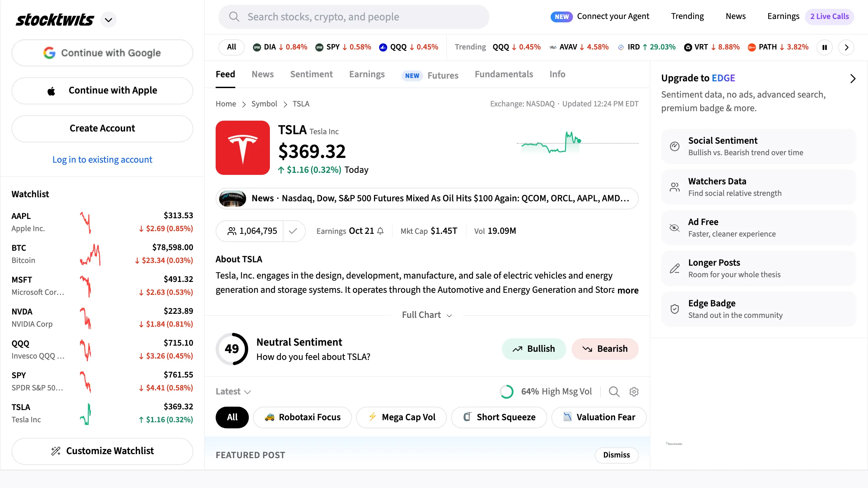Toggle the watching checkmark for TSLA
Image resolution: width=868 pixels, height=488 pixels.
click(x=294, y=231)
